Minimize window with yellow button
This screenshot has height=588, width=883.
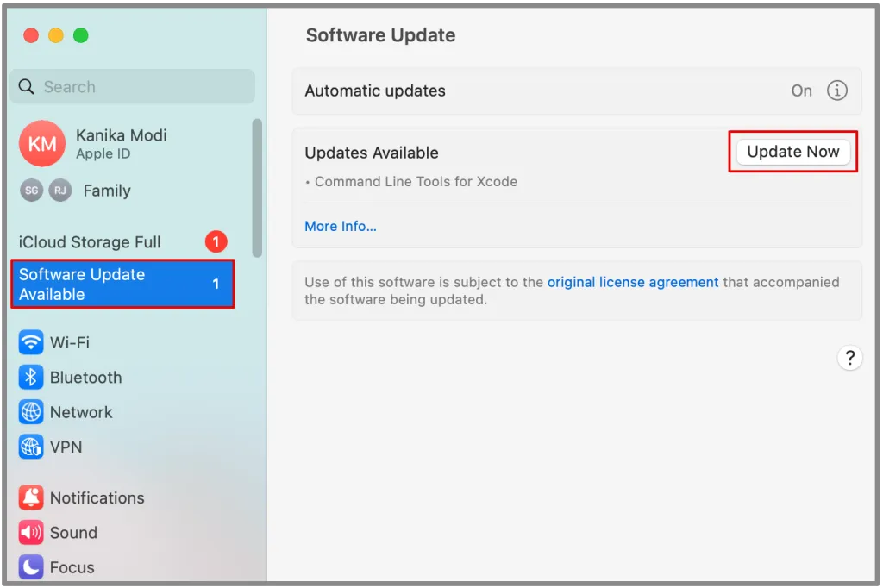(56, 35)
